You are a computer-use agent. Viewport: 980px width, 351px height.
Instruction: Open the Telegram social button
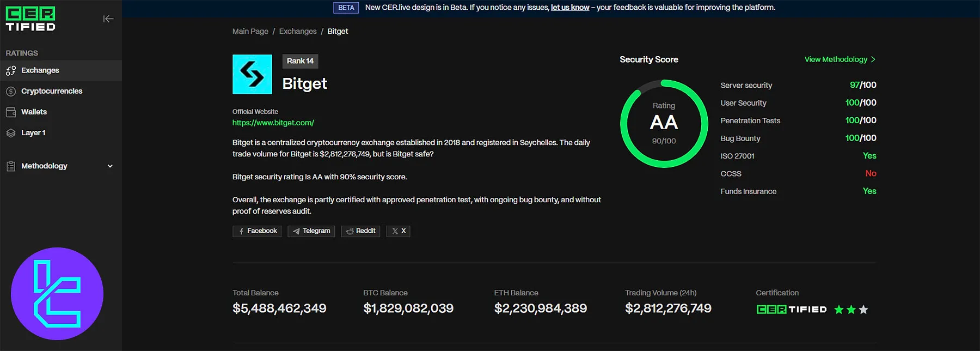click(x=311, y=232)
